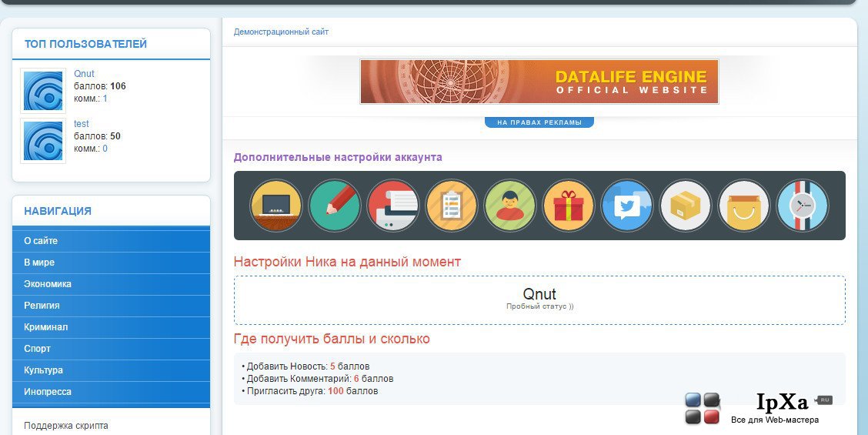Go to О сайте navigation item

[112, 241]
